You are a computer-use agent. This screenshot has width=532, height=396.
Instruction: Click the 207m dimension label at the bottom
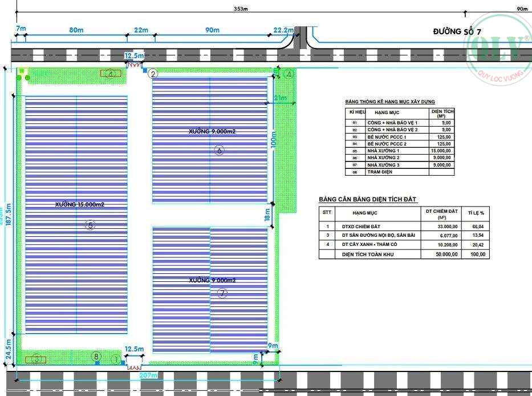point(147,375)
